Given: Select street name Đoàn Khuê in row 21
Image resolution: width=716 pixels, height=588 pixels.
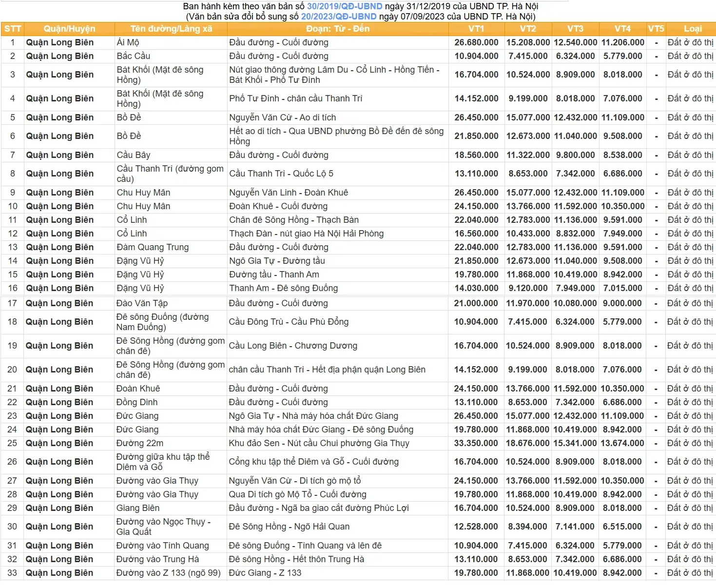Looking at the screenshot, I should 138,389.
